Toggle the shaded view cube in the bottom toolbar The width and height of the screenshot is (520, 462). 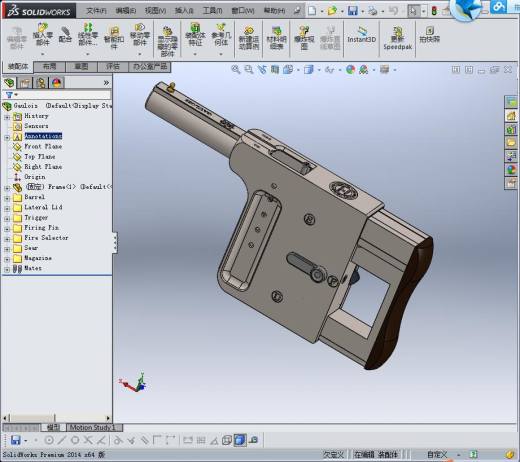(240, 440)
